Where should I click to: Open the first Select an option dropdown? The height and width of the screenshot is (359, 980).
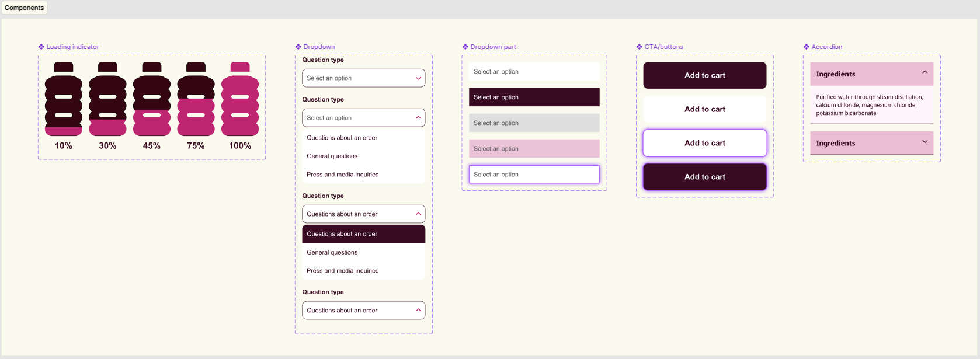[x=363, y=78]
